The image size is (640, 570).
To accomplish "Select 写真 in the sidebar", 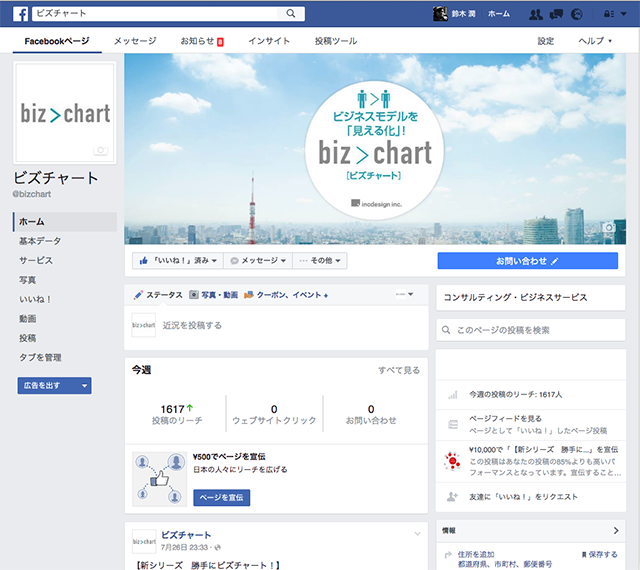I will 27,280.
